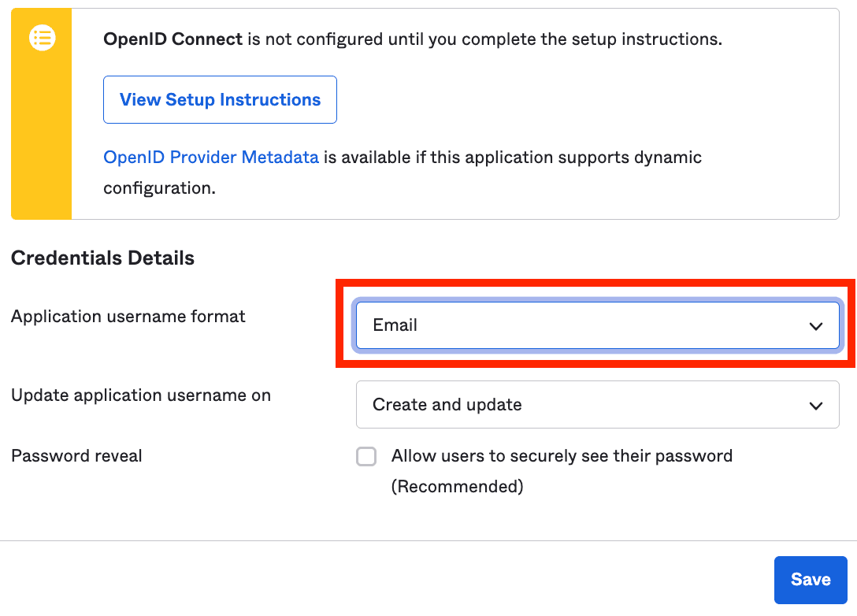
Task: Expand the Update application username on dropdown
Action: pos(598,404)
